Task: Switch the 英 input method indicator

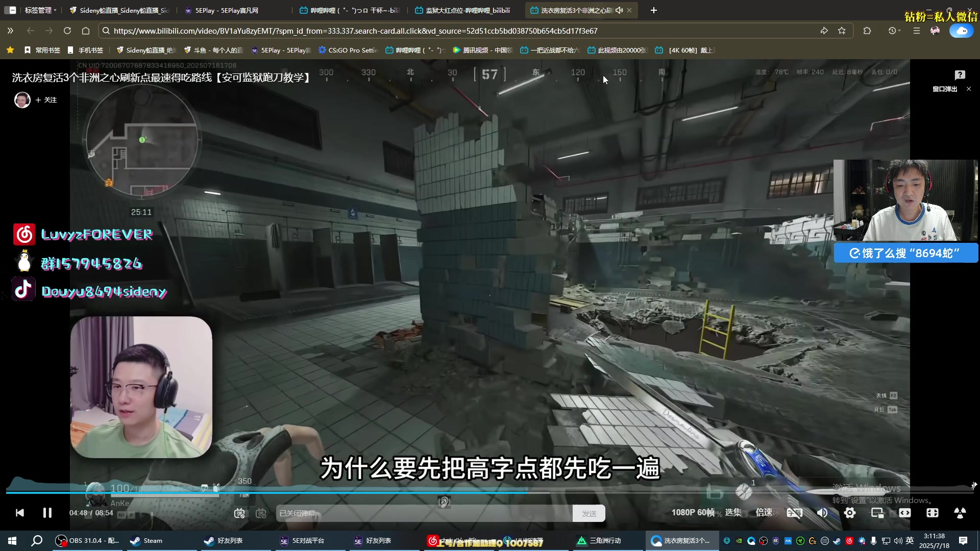Action: coord(910,541)
